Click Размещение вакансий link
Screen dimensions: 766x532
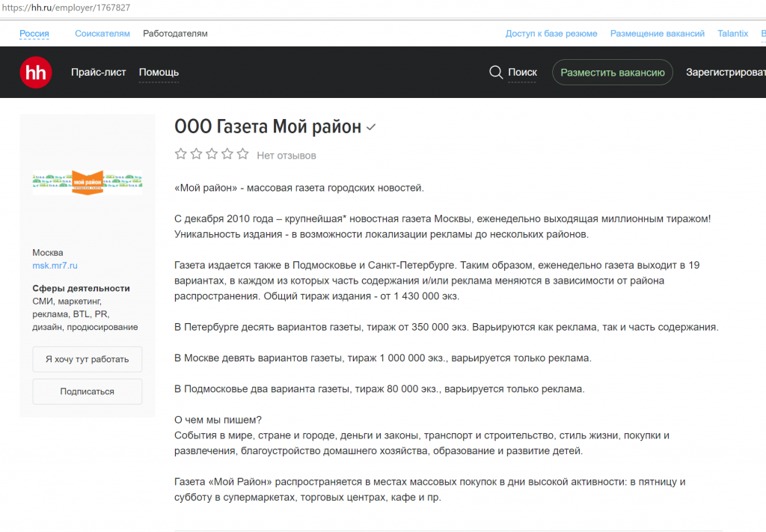coord(657,34)
